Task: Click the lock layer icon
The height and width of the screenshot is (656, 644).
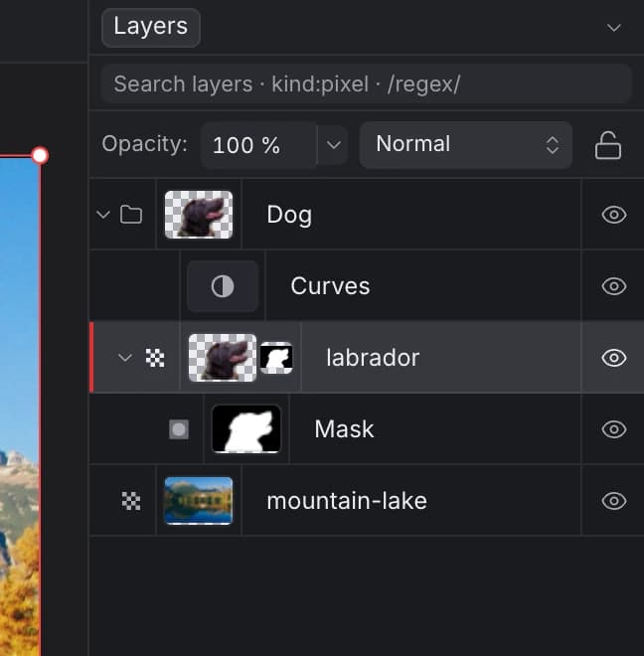Action: coord(607,145)
